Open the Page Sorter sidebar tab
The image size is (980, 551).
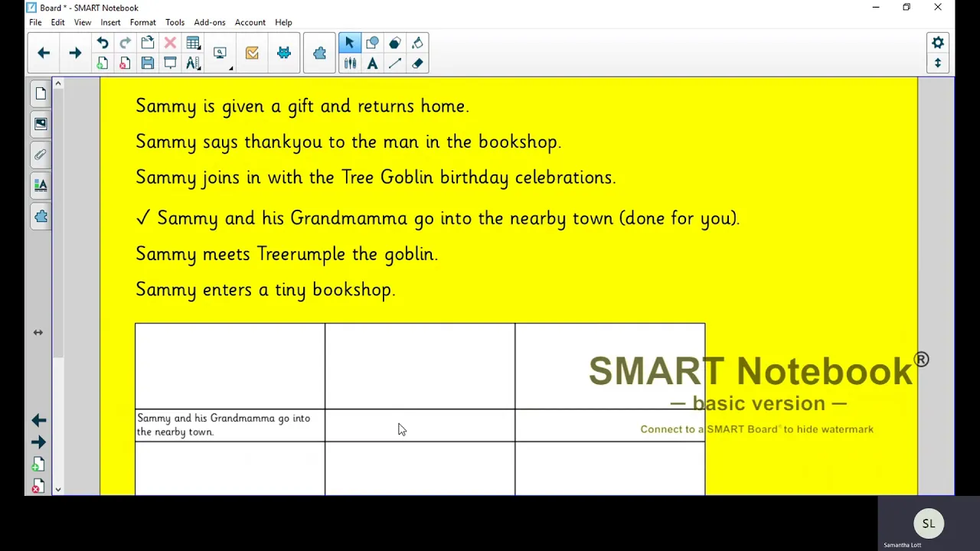click(41, 93)
